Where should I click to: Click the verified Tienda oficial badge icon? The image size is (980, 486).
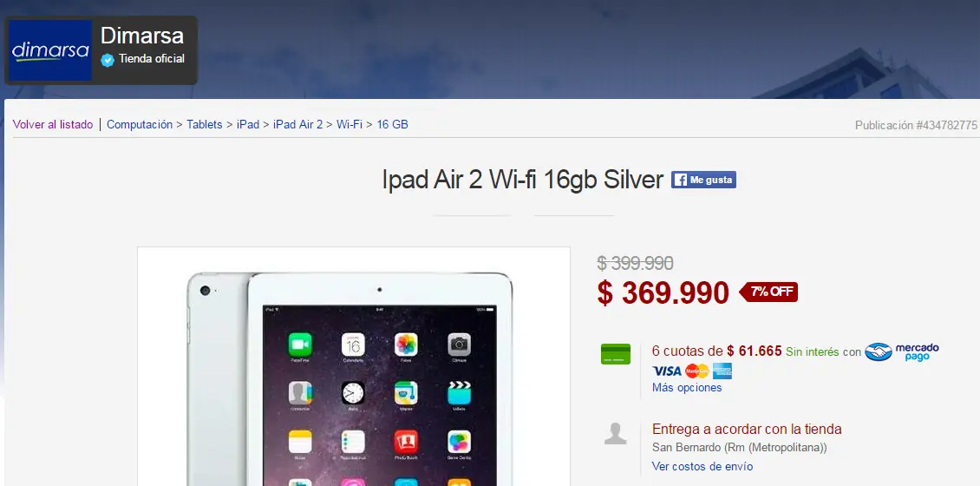click(108, 59)
